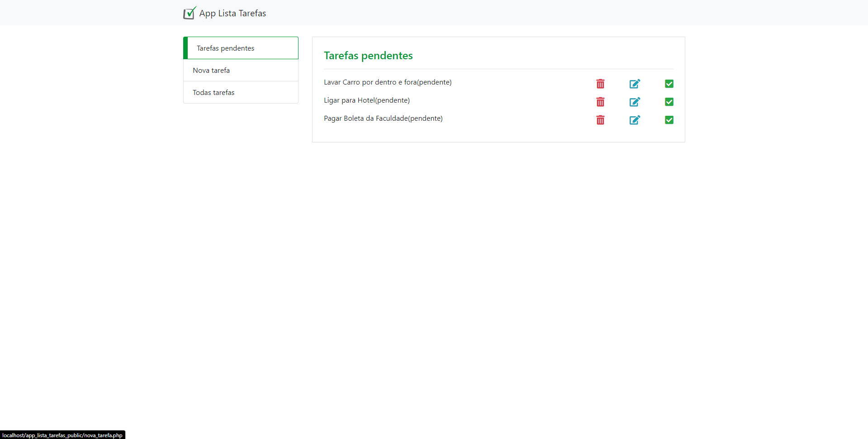Mark 'Ligar para Hotel' as completed

[x=669, y=102]
